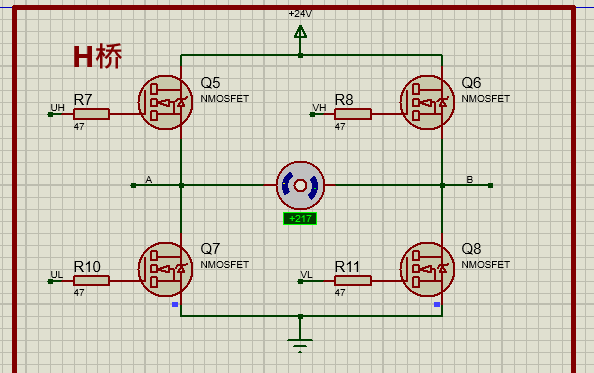The width and height of the screenshot is (594, 373).
Task: Select the Q7 NMOSFET transistor symbol
Action: point(166,269)
